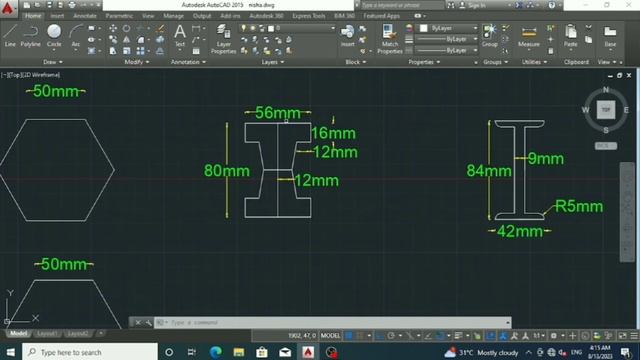Image resolution: width=640 pixels, height=360 pixels.
Task: Open Layer Properties manager
Action: pos(223,39)
